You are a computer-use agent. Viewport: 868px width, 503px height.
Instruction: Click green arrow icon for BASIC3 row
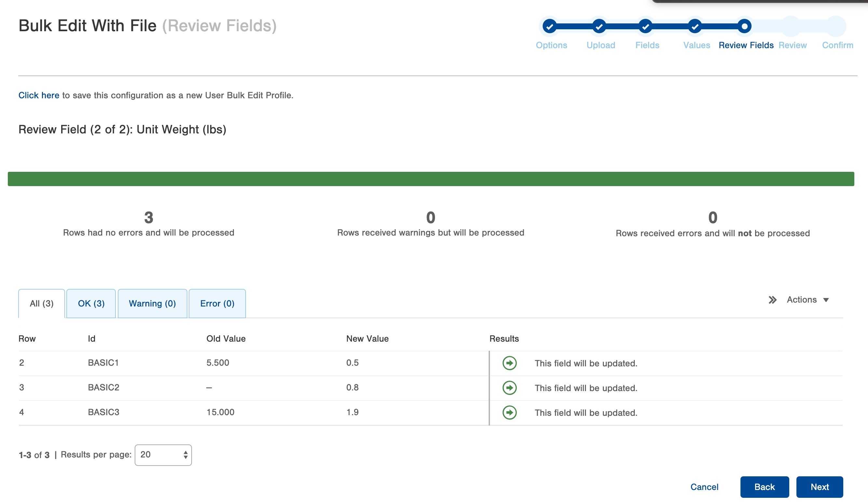509,413
